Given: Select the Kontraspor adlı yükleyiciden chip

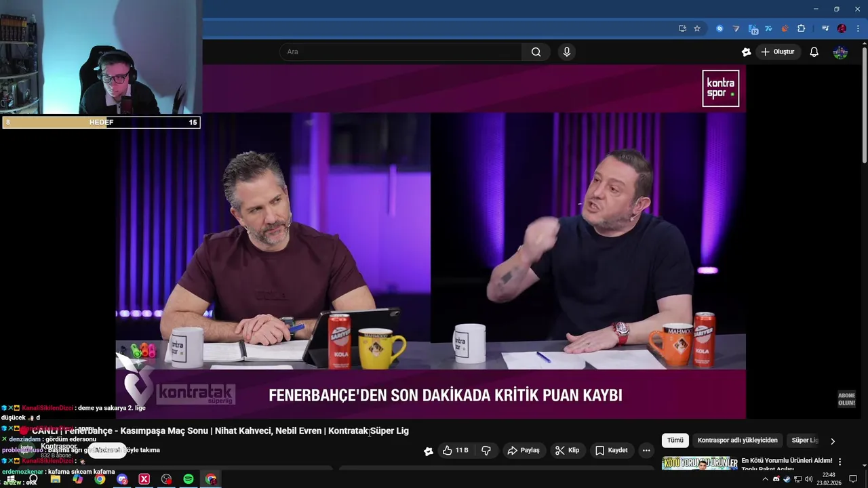Looking at the screenshot, I should pos(737,440).
